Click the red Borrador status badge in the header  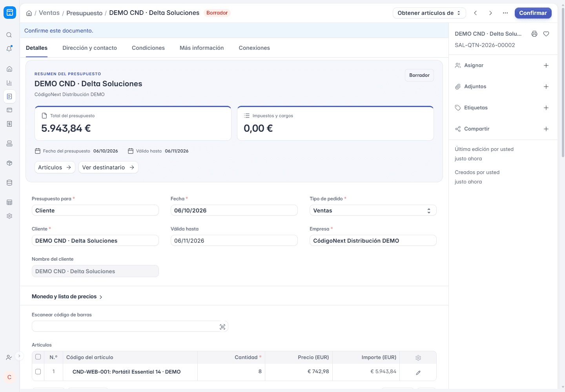(217, 13)
